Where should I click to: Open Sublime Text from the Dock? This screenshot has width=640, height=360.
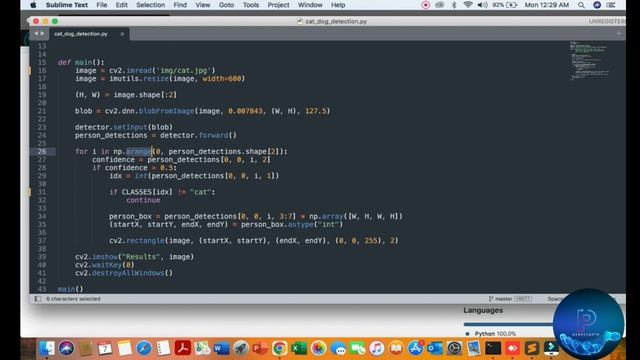(x=531, y=348)
